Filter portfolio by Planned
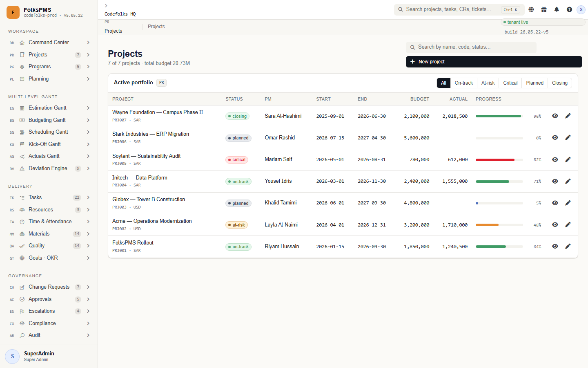Screen dimensions: 588x368 535,83
